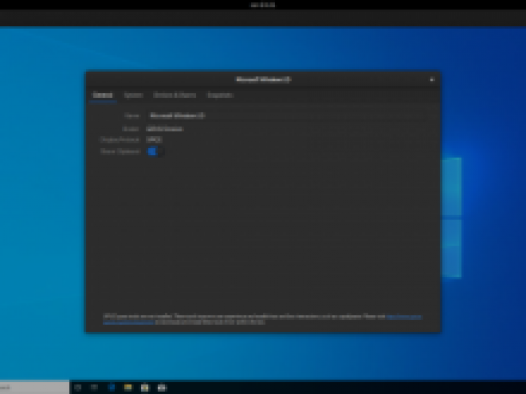Image resolution: width=526 pixels, height=394 pixels.
Task: Open the clock in the top bar
Action: coord(263,5)
